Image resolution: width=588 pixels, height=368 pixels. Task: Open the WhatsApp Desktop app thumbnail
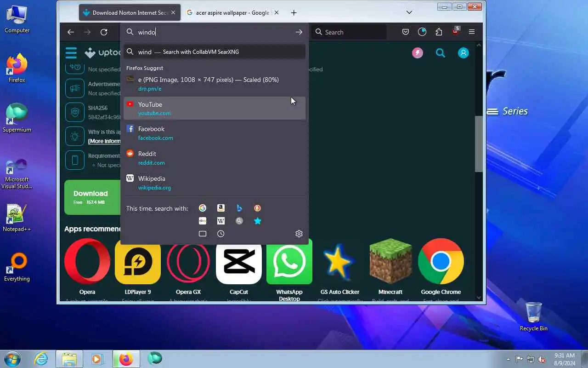tap(289, 261)
